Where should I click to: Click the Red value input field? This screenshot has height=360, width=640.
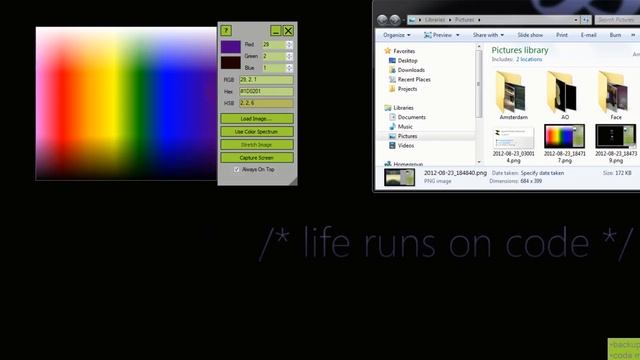(274, 44)
